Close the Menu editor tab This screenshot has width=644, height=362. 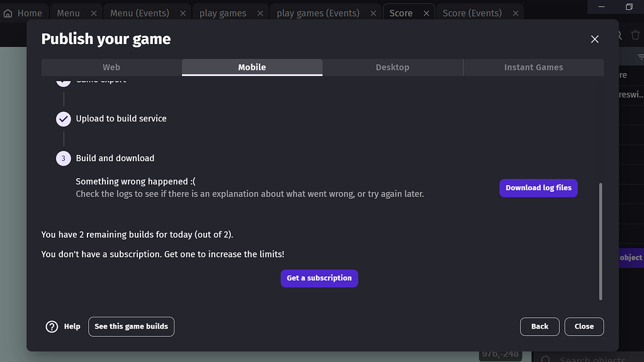pyautogui.click(x=94, y=13)
